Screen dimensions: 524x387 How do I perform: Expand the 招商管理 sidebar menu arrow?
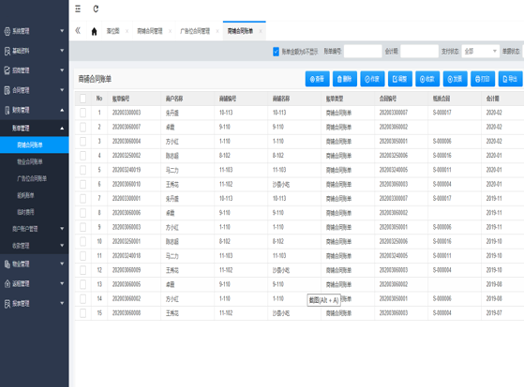point(62,70)
